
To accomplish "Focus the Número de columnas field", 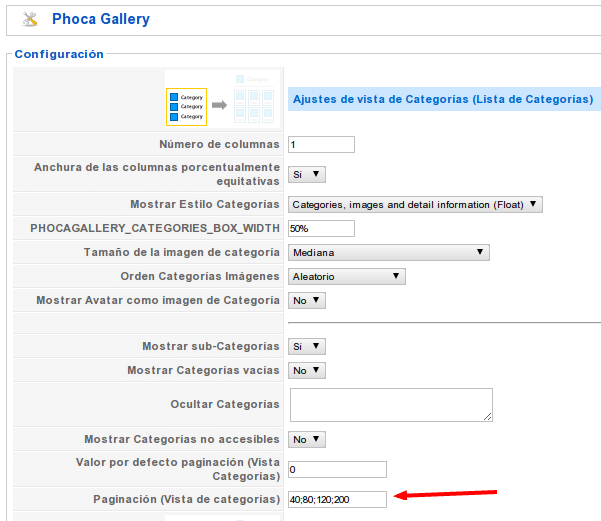I will coord(321,145).
